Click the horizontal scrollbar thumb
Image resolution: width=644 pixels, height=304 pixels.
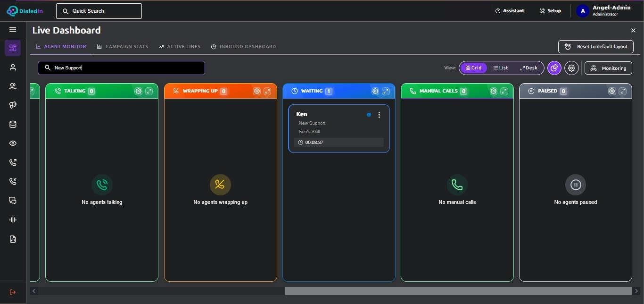[458, 291]
